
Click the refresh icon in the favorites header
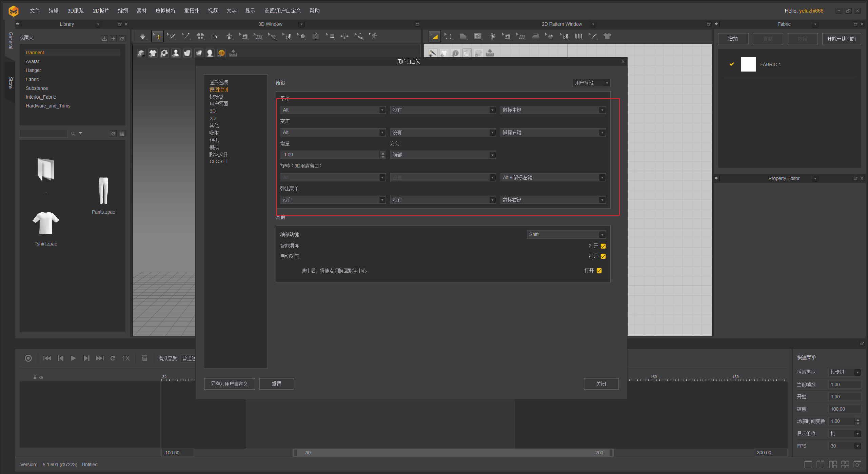coord(122,39)
